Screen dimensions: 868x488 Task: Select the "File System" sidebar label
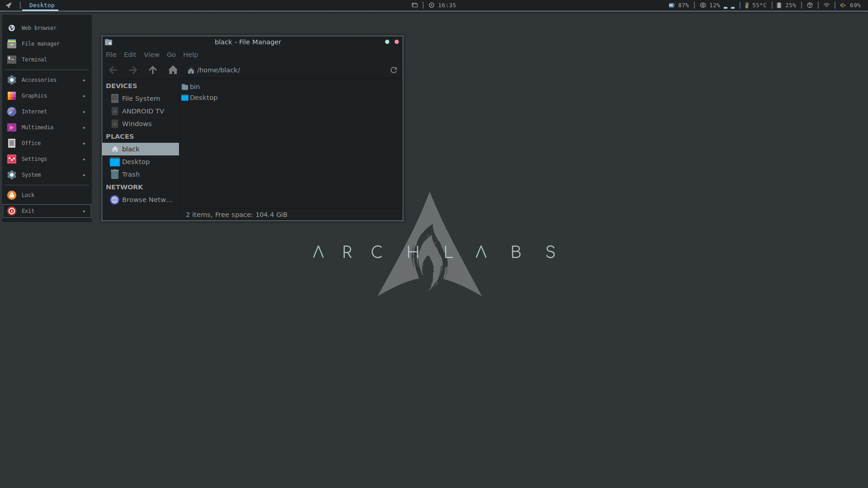pyautogui.click(x=141, y=99)
